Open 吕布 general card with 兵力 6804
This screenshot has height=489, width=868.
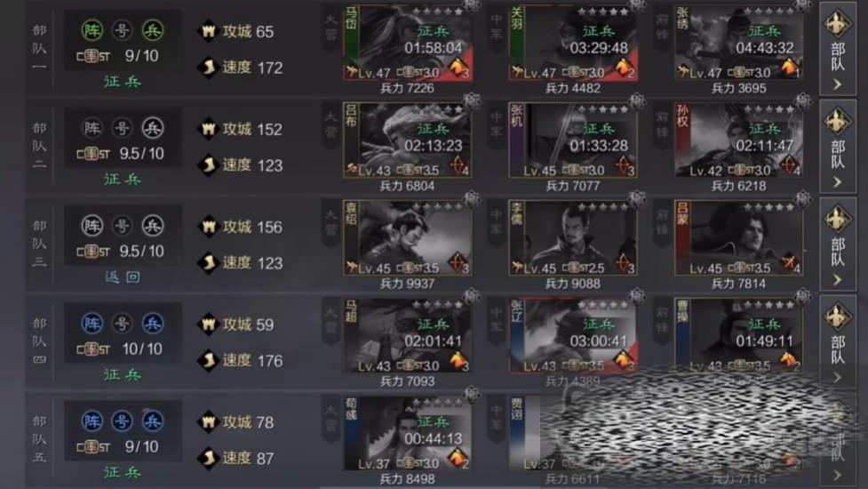(x=408, y=140)
